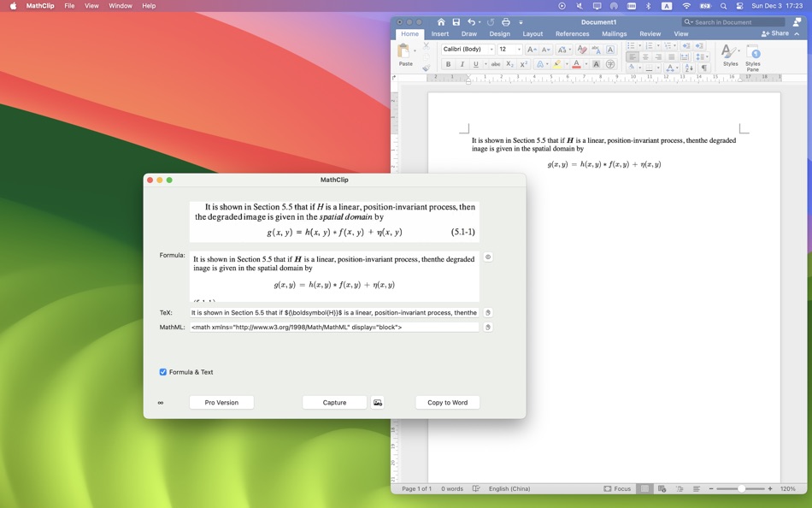The image size is (812, 508).
Task: Disable the Formula & Text checkbox
Action: 163,372
